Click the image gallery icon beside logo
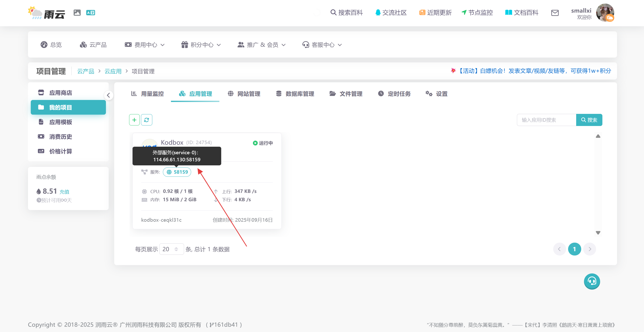 tap(77, 13)
